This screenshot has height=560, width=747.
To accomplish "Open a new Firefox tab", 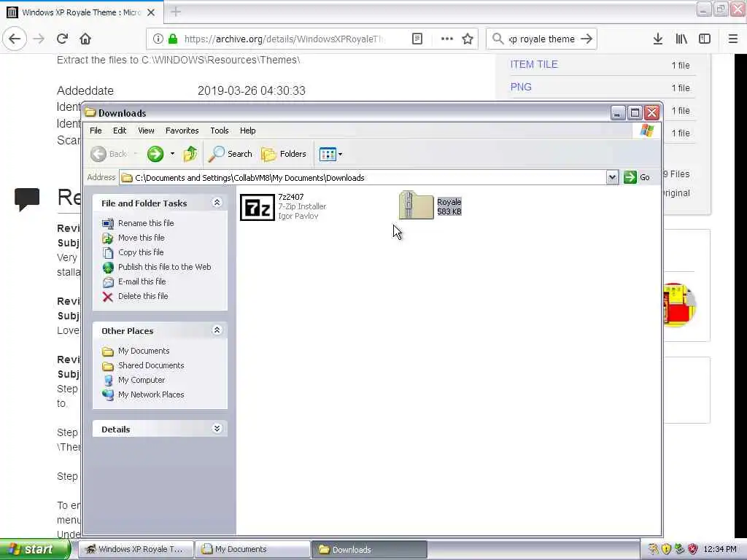I will (x=176, y=12).
